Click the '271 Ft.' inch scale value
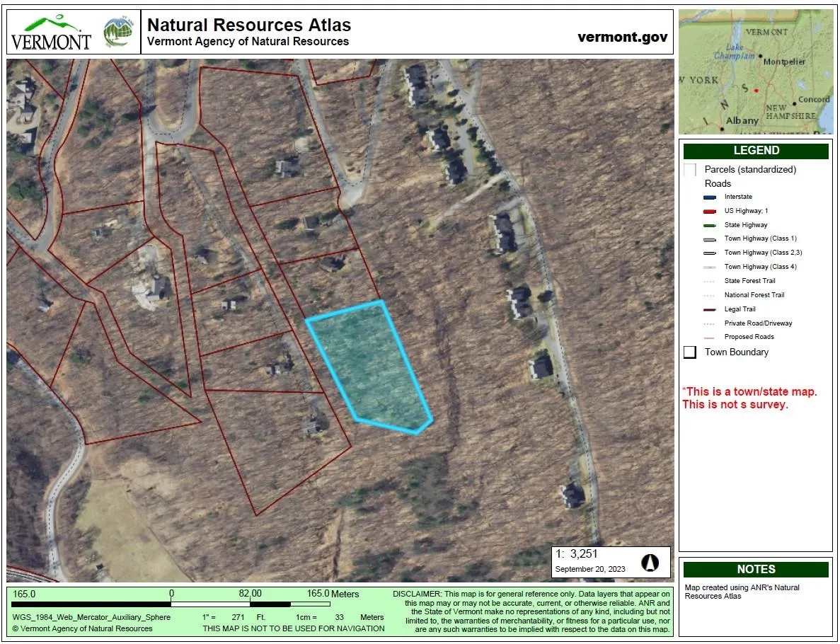840x644 pixels. (248, 617)
